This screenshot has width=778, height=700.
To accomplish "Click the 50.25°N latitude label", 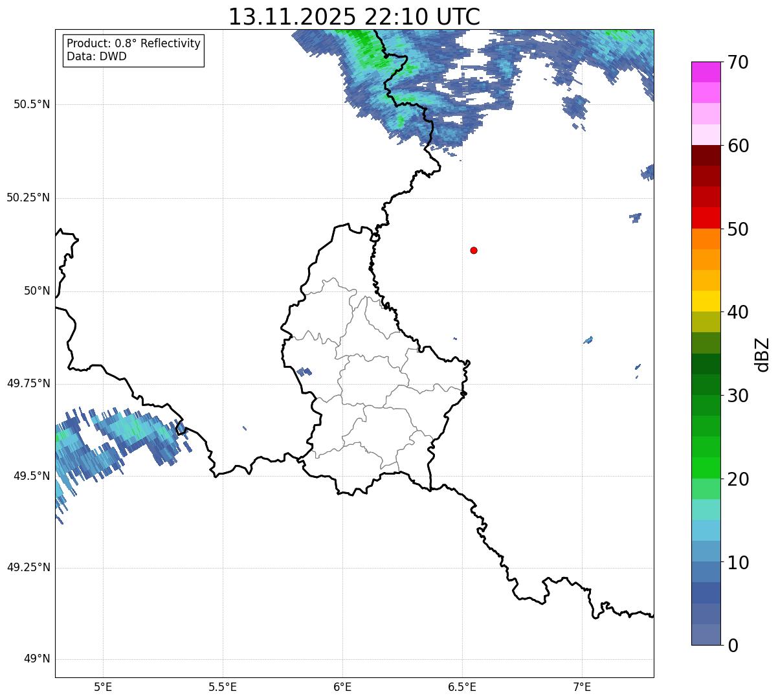I will pos(28,198).
